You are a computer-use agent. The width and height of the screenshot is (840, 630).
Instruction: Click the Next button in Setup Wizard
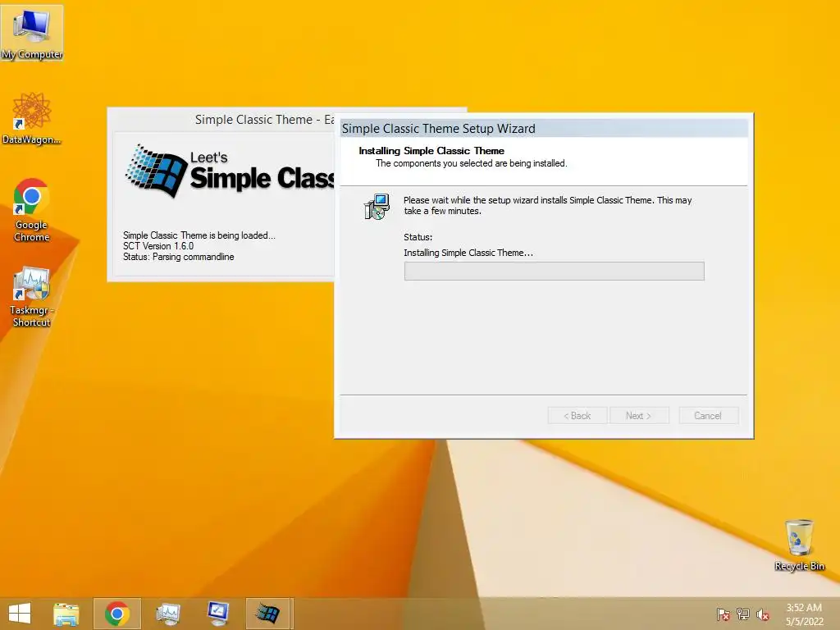tap(639, 416)
